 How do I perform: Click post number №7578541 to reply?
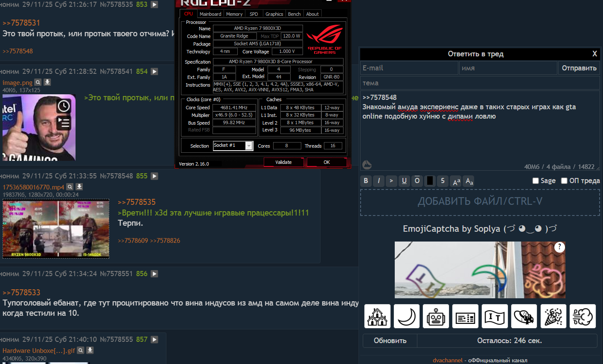pyautogui.click(x=116, y=72)
